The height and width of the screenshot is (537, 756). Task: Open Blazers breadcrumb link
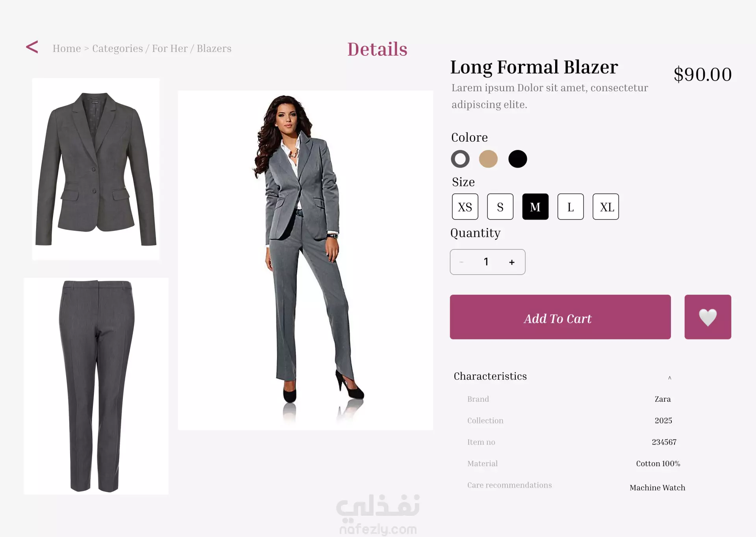(214, 48)
